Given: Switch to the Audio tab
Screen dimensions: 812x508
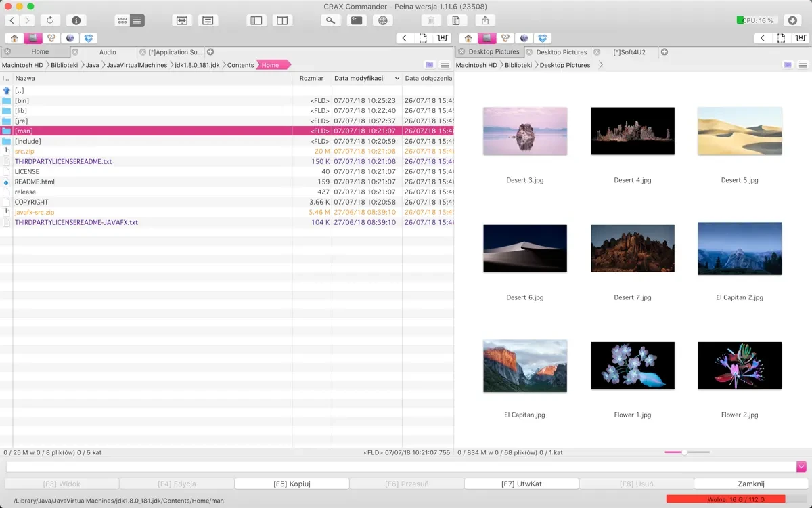Looking at the screenshot, I should click(x=108, y=52).
